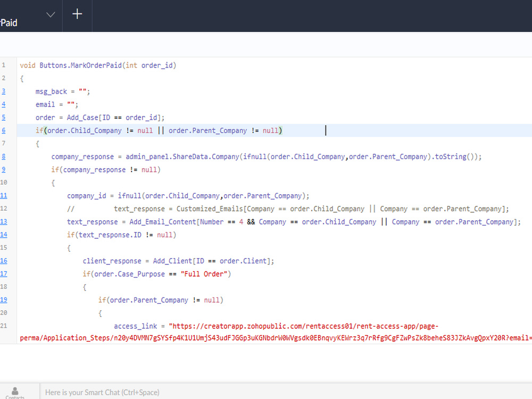Click 'order.Case_Purpose' on line 17

pos(130,274)
